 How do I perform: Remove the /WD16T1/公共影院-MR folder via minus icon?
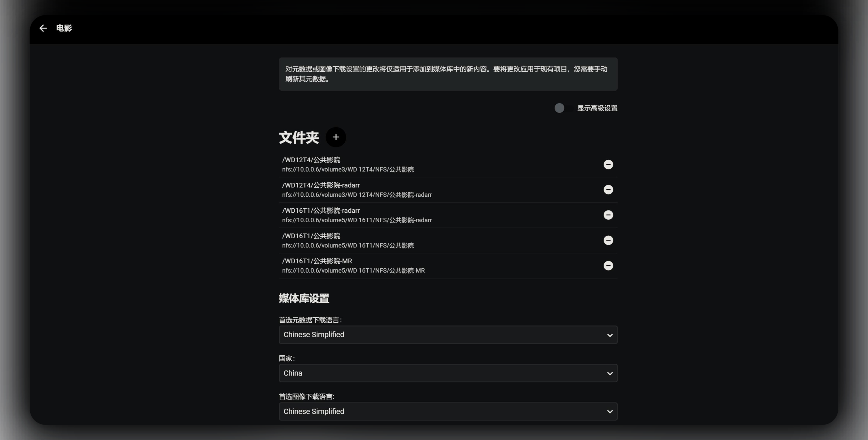point(608,266)
